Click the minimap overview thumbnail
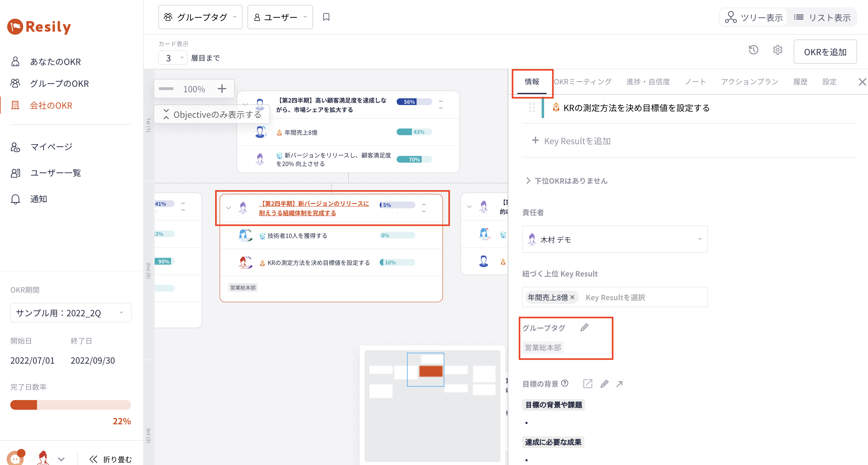Screen dimensions: 868x465 [432, 406]
